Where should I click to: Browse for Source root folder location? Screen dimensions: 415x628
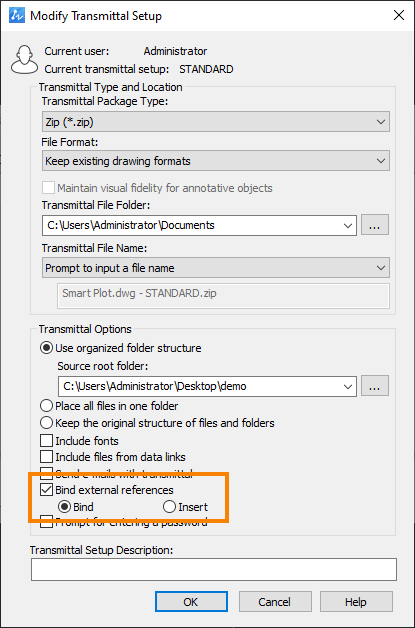[x=375, y=386]
